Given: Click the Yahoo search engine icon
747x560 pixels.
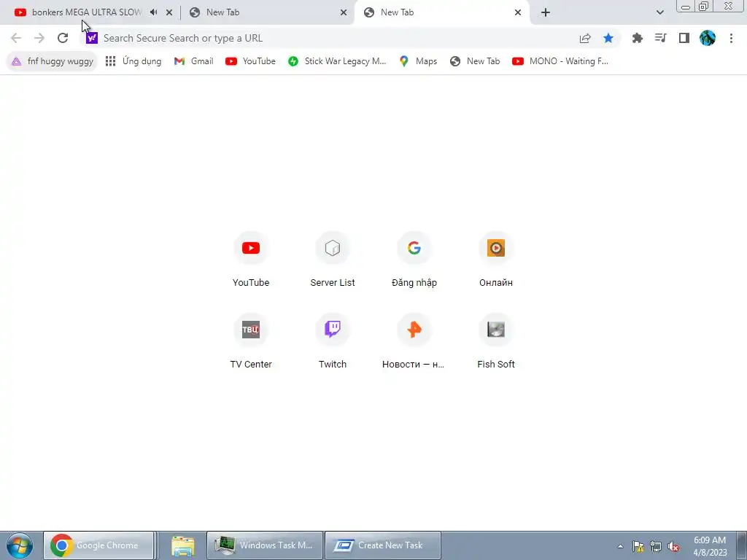Looking at the screenshot, I should [x=91, y=38].
